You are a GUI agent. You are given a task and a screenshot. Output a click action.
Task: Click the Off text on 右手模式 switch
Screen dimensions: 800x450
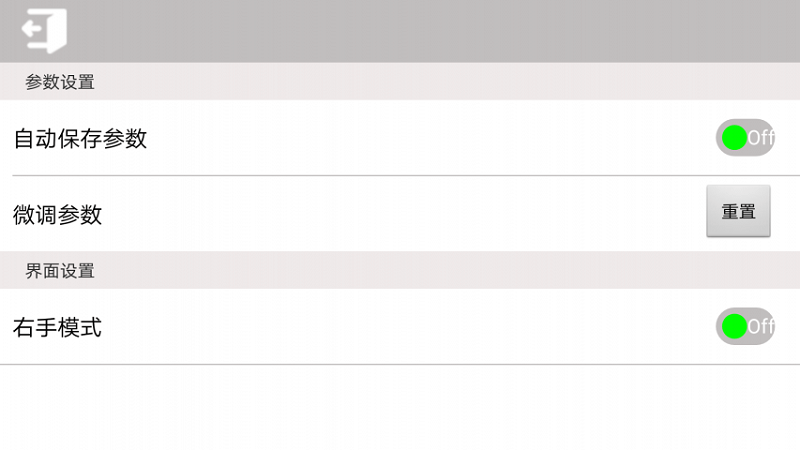coord(761,326)
